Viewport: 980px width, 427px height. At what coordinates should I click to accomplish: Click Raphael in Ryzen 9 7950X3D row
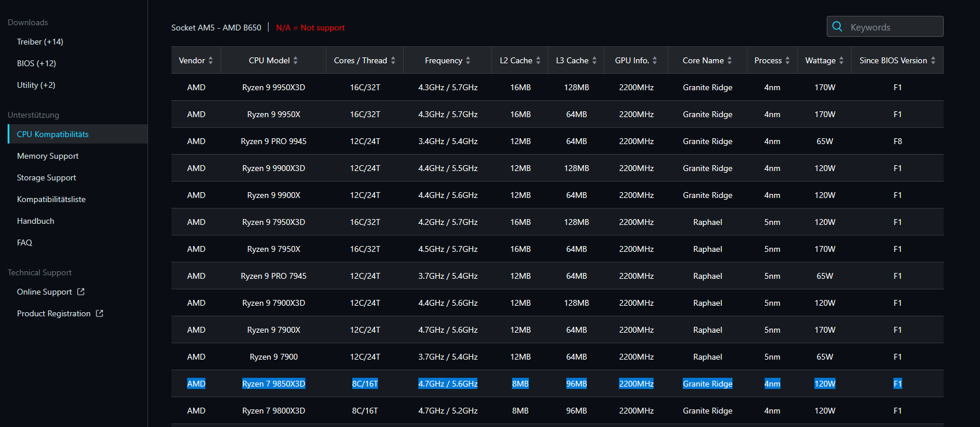point(707,222)
